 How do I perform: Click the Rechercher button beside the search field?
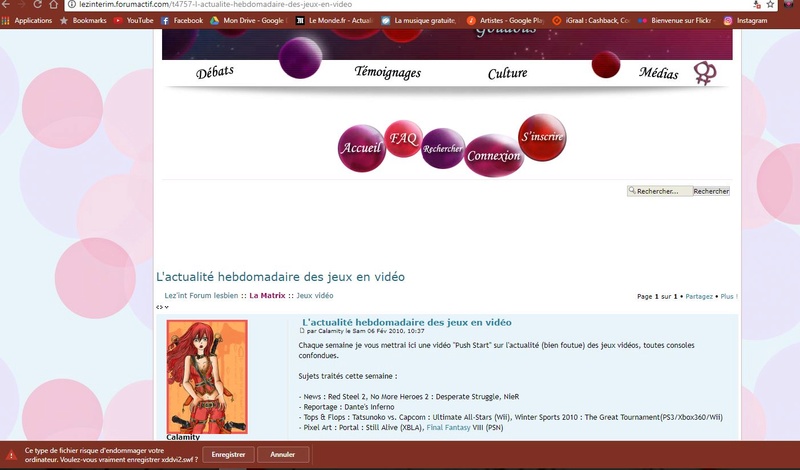coord(711,191)
